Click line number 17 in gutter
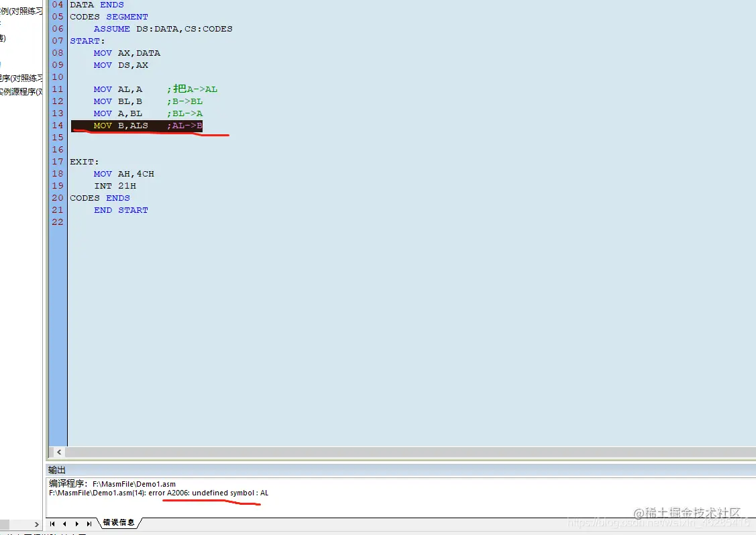Image resolution: width=756 pixels, height=535 pixels. point(58,162)
